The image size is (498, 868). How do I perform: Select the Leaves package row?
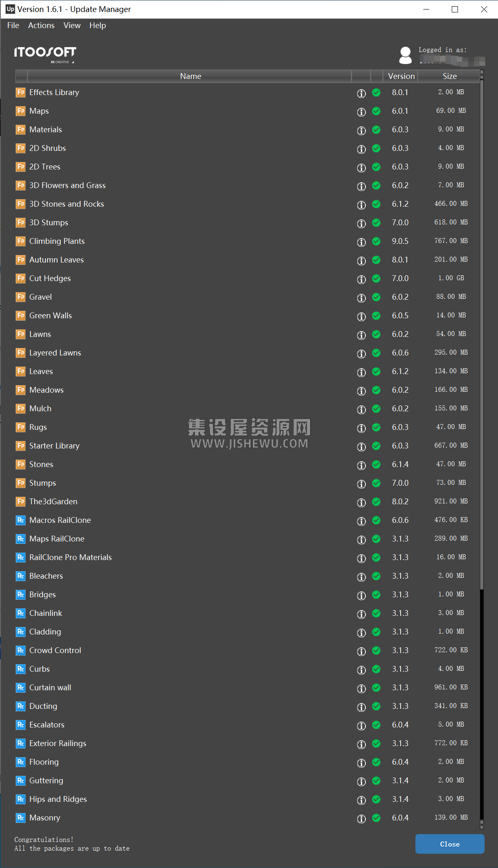(247, 371)
